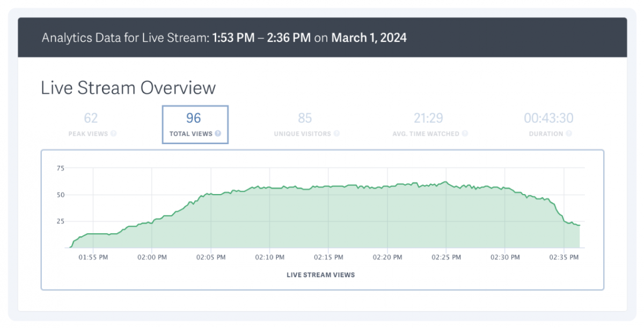Click the Avg. Time Watched info icon
Viewport: 644px width, 328px height.
[x=465, y=134]
